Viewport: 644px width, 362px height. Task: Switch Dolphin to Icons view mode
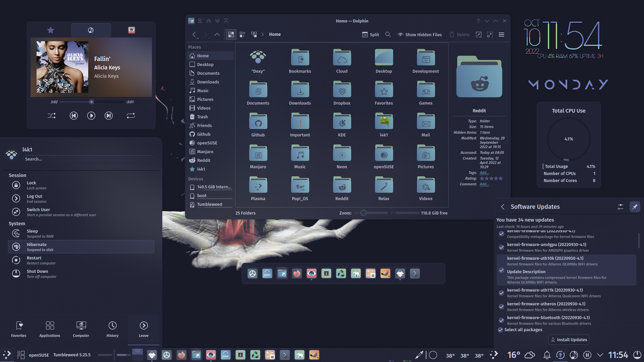point(231,35)
